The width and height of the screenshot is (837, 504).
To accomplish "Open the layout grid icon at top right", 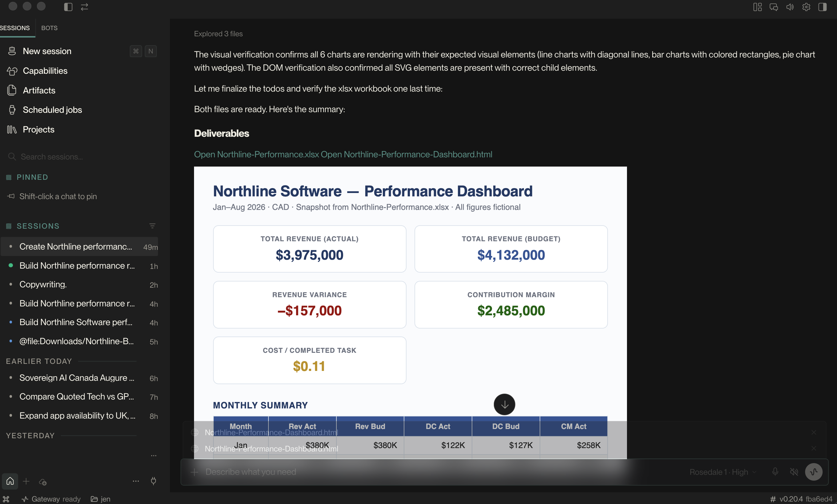I will pos(757,7).
